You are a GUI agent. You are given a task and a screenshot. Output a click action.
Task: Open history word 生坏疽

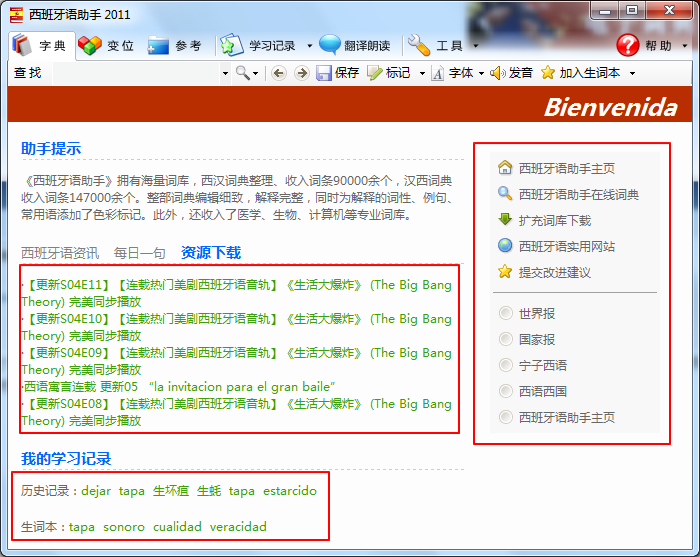click(171, 491)
